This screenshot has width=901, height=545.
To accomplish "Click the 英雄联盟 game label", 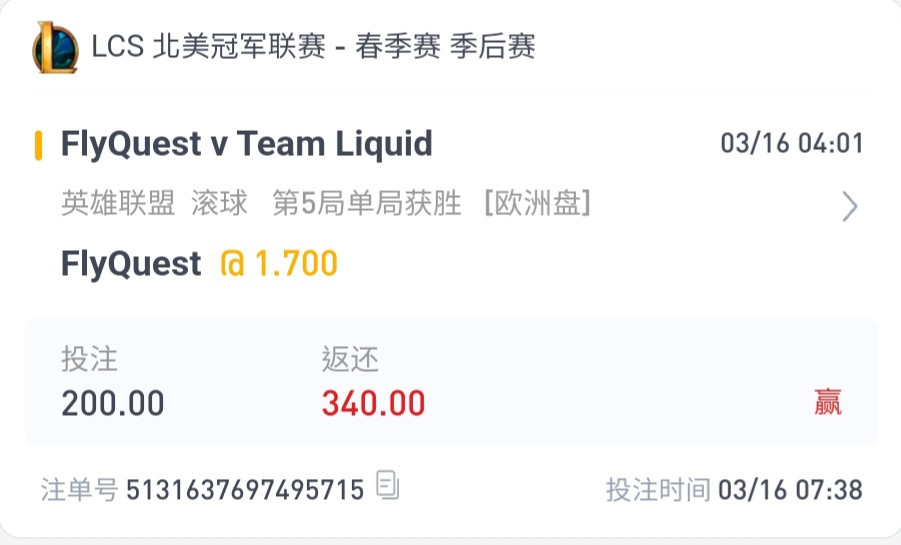I will pyautogui.click(x=118, y=203).
